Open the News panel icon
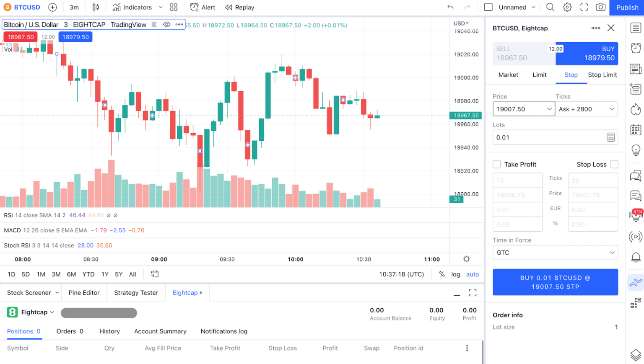The height and width of the screenshot is (364, 644). pyautogui.click(x=636, y=68)
